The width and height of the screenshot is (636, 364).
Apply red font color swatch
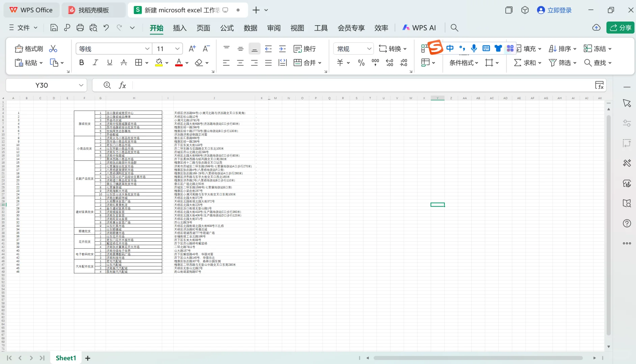point(179,63)
